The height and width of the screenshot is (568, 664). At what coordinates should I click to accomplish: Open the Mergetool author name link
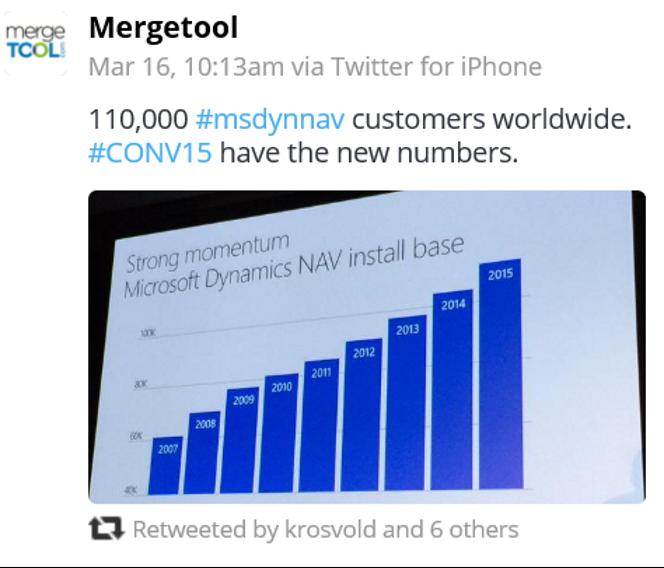click(x=163, y=27)
